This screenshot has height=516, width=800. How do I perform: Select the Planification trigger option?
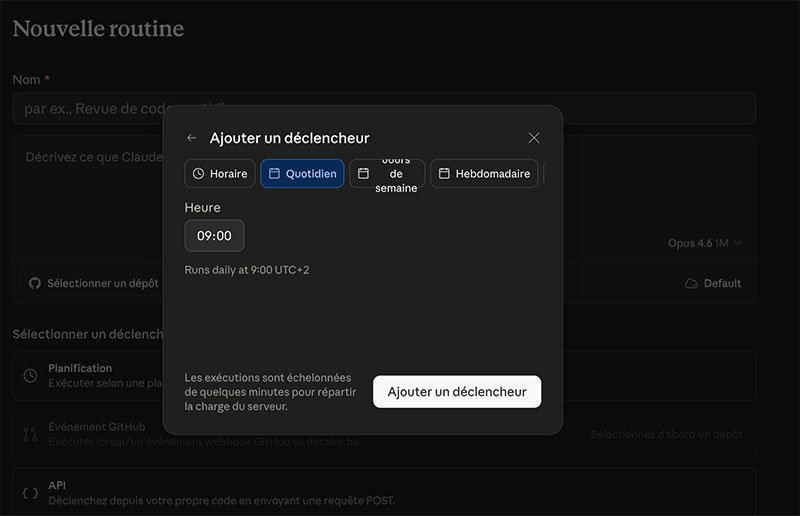384,376
